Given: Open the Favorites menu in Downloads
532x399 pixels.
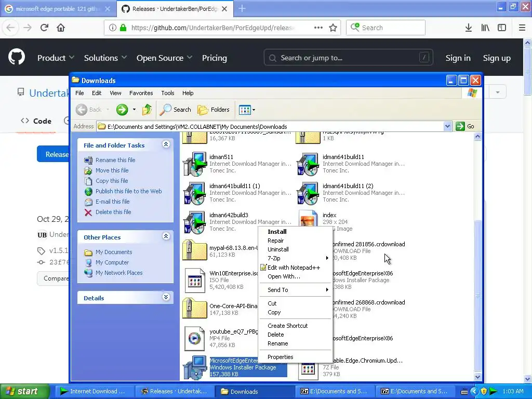Looking at the screenshot, I should tap(141, 93).
